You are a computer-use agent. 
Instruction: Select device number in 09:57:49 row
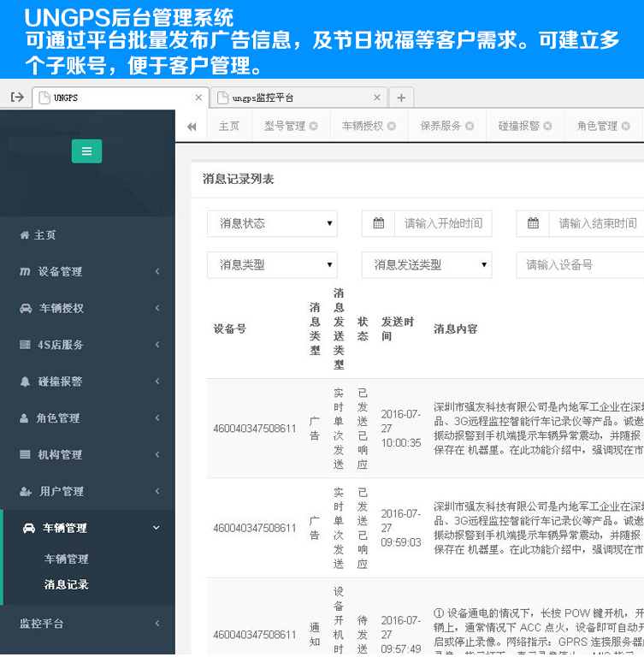point(255,635)
